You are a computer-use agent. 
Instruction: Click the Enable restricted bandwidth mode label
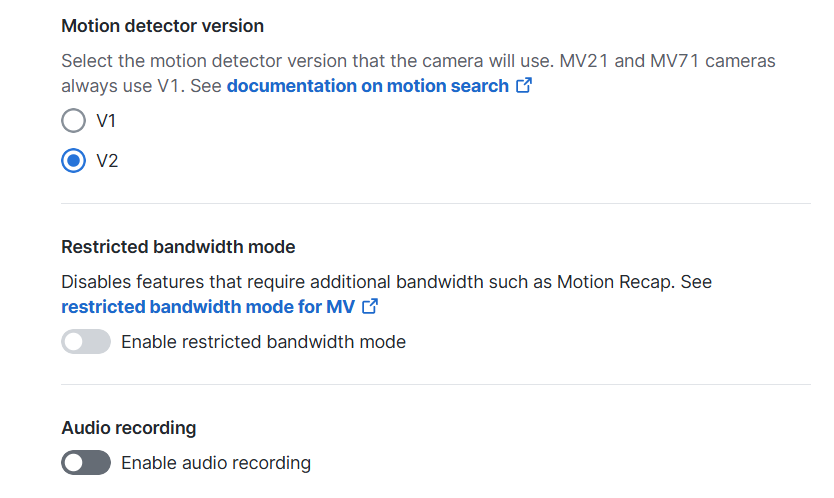(263, 342)
